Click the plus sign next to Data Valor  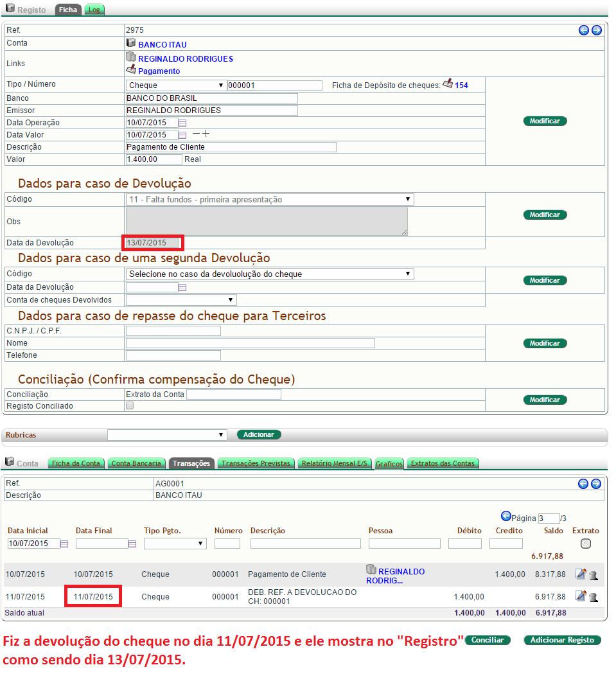(x=206, y=134)
